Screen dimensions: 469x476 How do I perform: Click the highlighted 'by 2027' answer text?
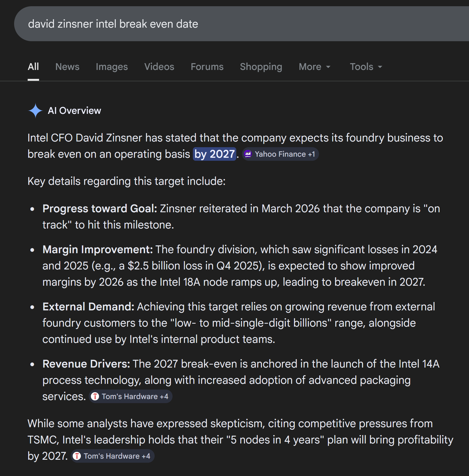click(214, 154)
